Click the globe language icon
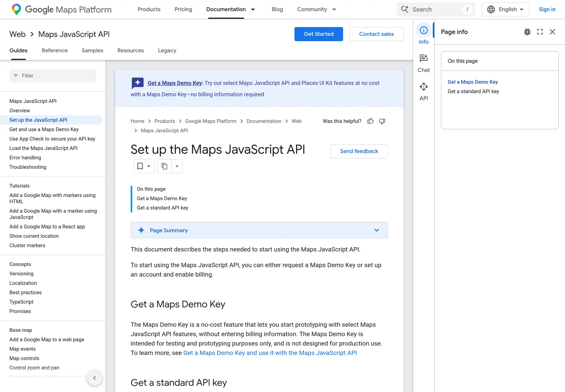The height and width of the screenshot is (392, 565). point(491,9)
